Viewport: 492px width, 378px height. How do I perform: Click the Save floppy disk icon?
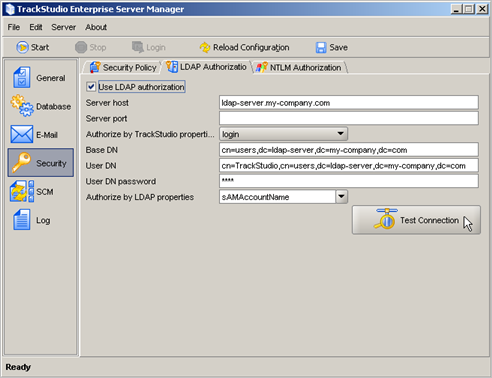(321, 47)
